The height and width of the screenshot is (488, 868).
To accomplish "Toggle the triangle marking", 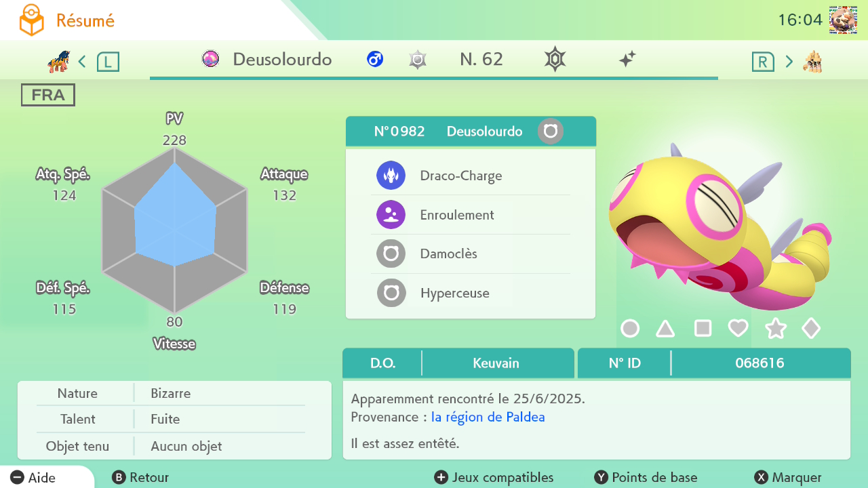I will click(x=666, y=329).
